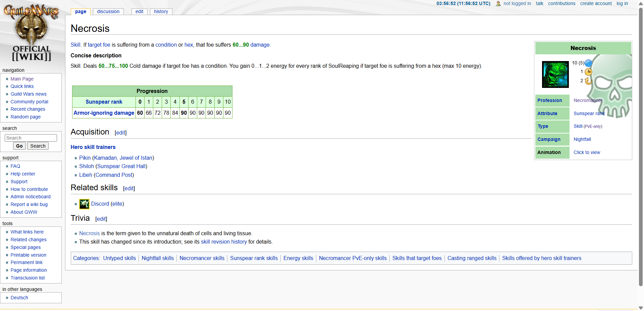The image size is (644, 311).
Task: Switch to the discussion tab
Action: (108, 11)
